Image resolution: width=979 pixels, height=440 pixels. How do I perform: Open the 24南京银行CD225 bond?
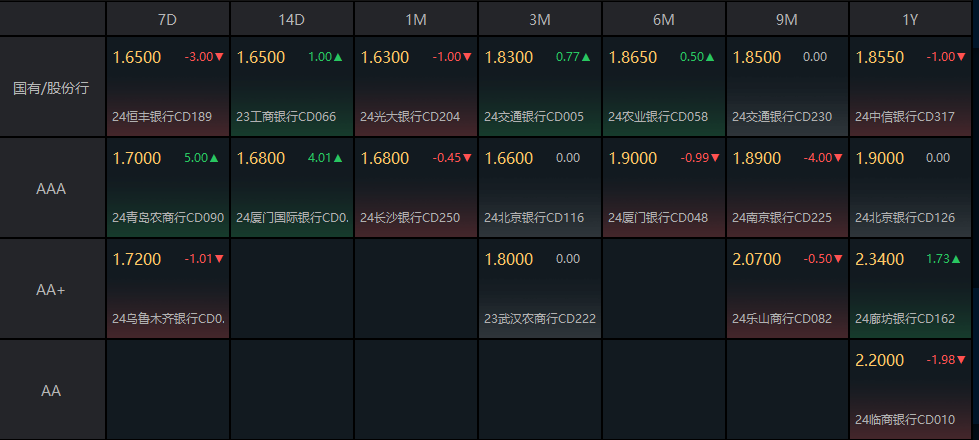782,217
